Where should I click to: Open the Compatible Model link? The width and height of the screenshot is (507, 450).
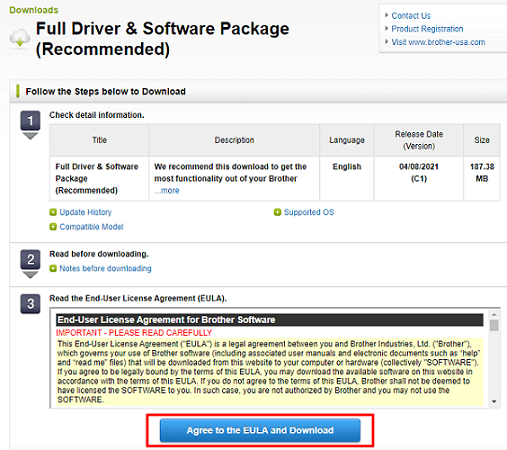[x=91, y=227]
